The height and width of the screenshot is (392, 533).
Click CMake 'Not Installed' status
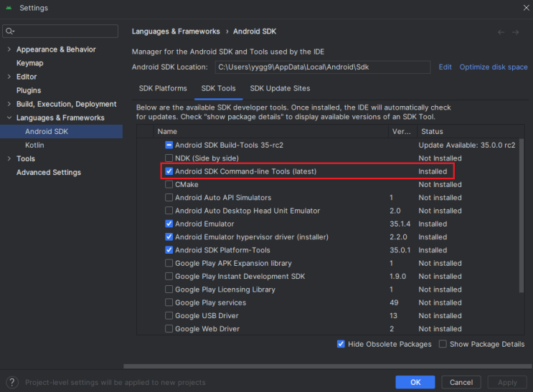[x=440, y=184]
